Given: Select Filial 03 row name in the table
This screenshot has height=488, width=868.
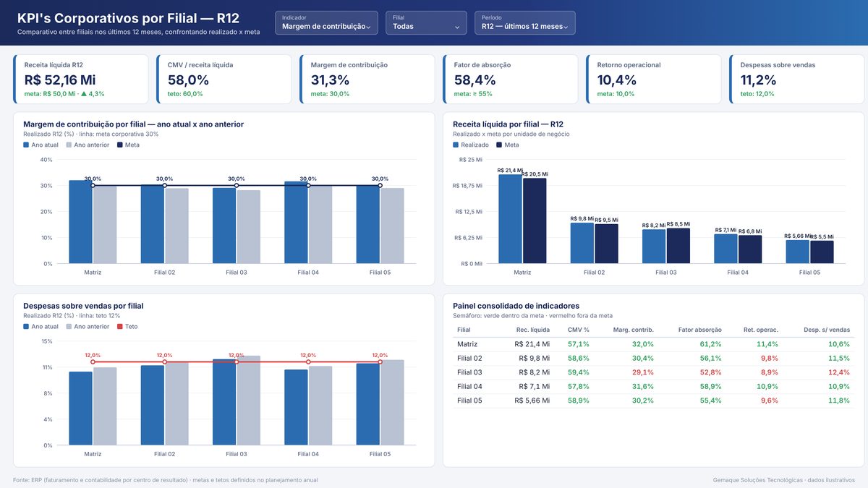Looking at the screenshot, I should [469, 372].
